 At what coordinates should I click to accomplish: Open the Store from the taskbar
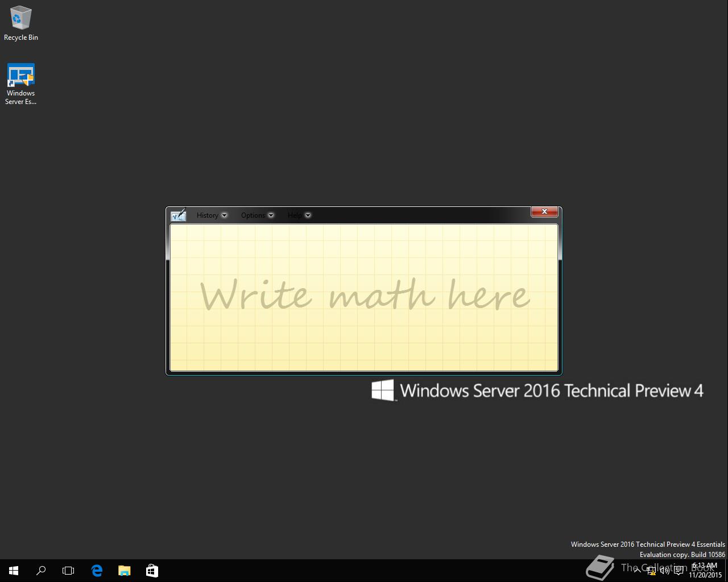click(x=152, y=571)
